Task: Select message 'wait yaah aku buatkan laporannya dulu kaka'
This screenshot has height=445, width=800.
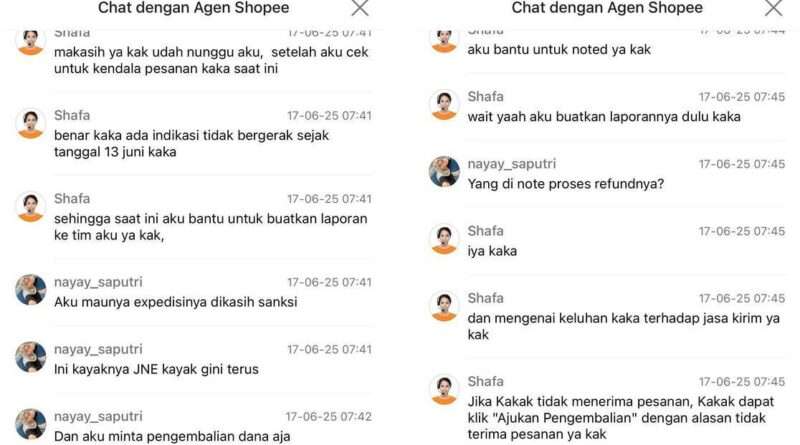Action: [604, 116]
